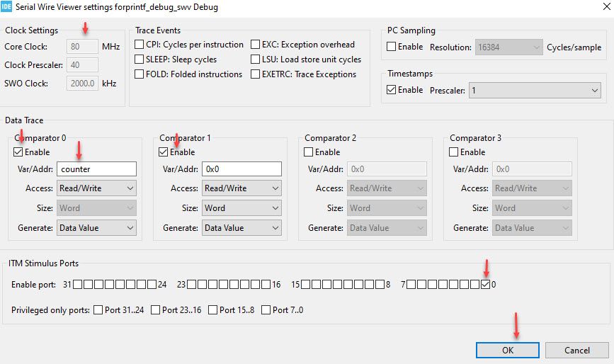Uncheck Comparator 0 Enable checkbox
The image size is (614, 364).
18,152
